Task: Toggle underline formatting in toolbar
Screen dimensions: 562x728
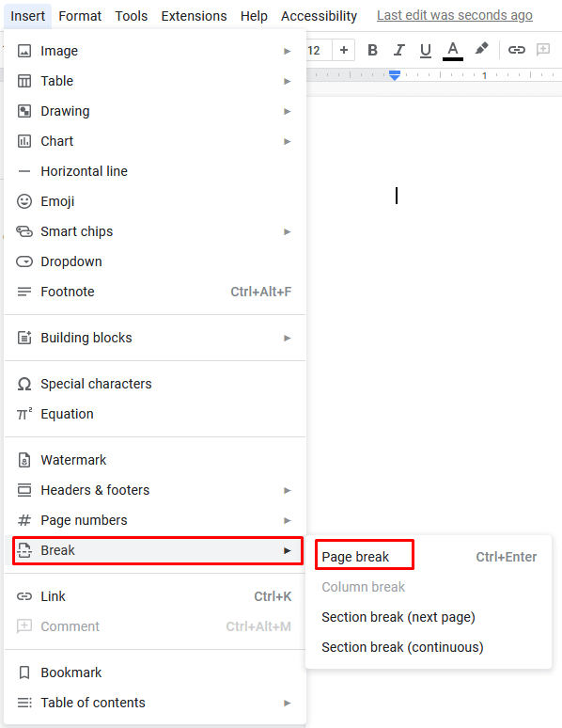Action: (x=425, y=50)
